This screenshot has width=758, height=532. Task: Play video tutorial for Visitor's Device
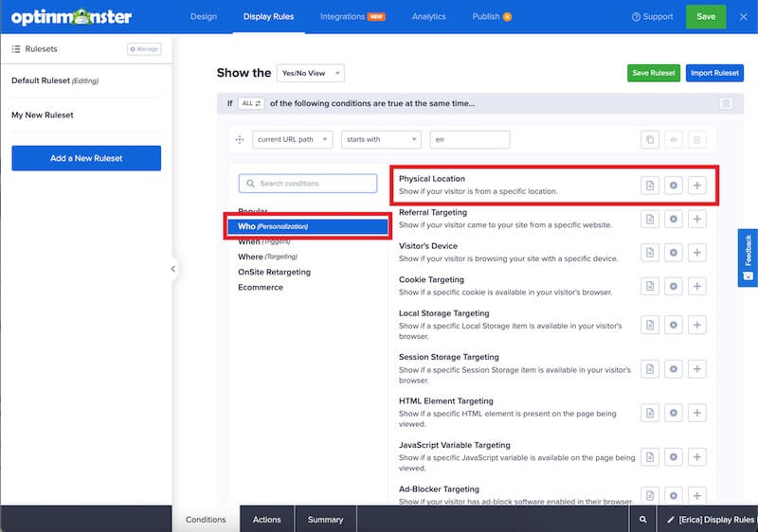click(674, 253)
